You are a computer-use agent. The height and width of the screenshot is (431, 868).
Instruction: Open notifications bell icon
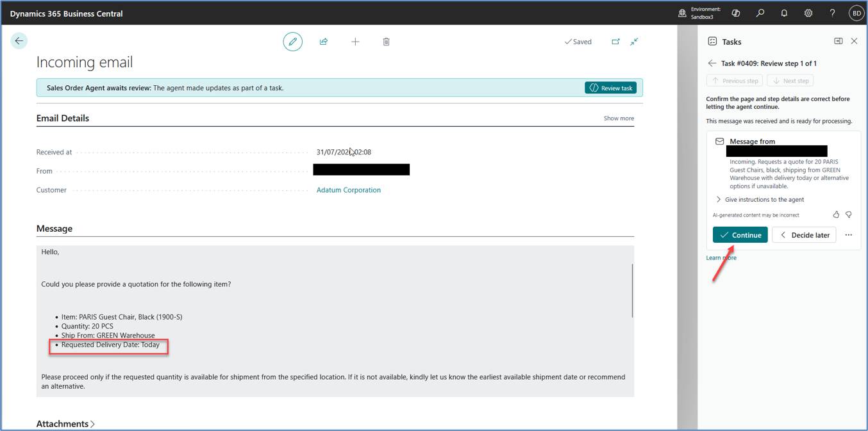(x=784, y=13)
